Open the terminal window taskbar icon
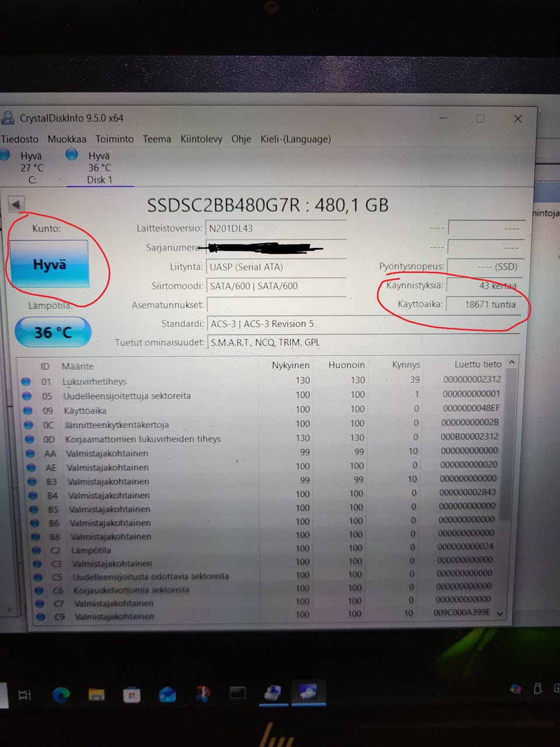This screenshot has width=560, height=747. [x=237, y=693]
